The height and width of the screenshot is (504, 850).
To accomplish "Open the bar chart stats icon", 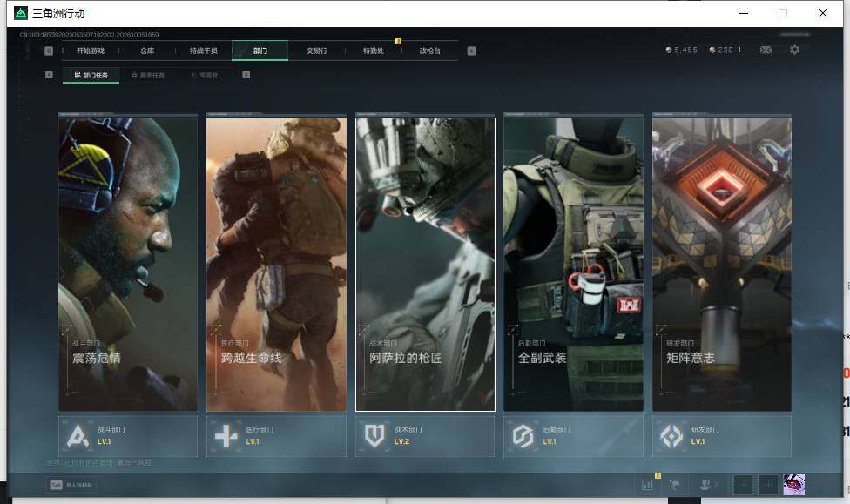I will (x=647, y=485).
